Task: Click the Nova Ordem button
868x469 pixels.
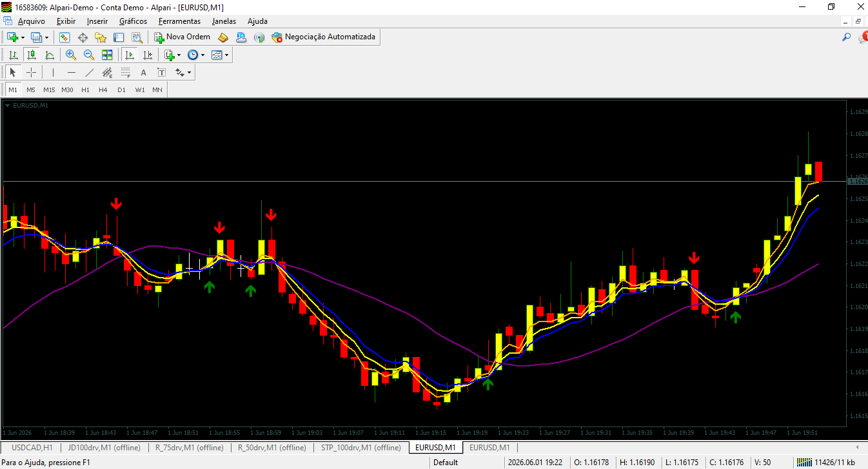Action: (182, 37)
